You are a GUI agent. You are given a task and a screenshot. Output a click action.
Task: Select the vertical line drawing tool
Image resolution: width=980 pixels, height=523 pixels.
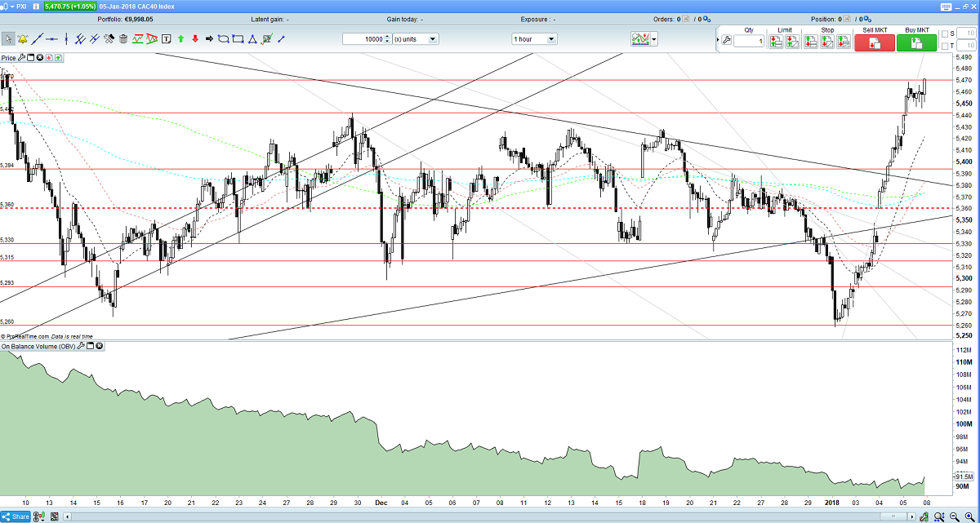(66, 38)
